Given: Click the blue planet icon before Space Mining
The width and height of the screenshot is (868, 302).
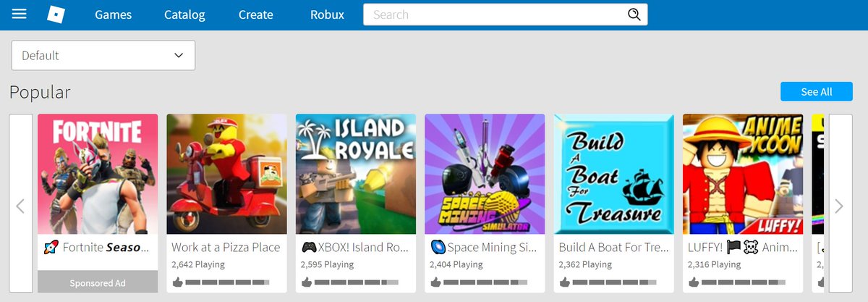Looking at the screenshot, I should (437, 247).
